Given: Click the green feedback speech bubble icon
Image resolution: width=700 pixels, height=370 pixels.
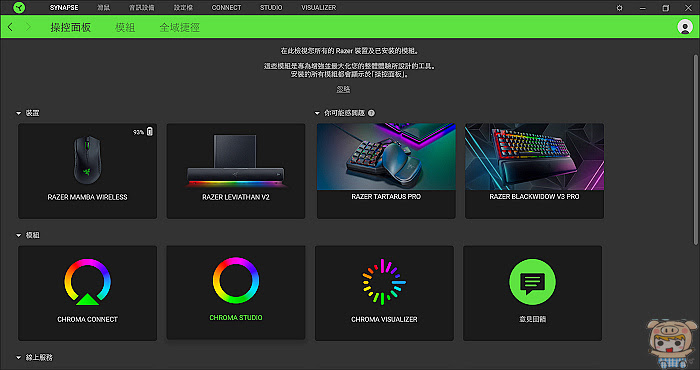Looking at the screenshot, I should (x=532, y=282).
